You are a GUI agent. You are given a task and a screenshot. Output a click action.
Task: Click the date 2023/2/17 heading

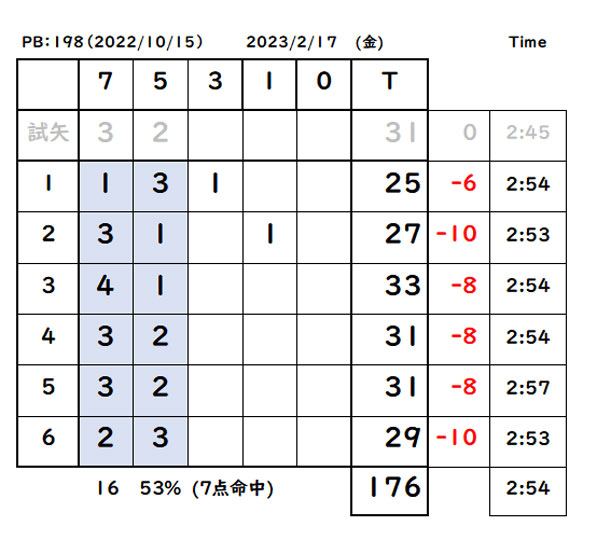coord(292,42)
